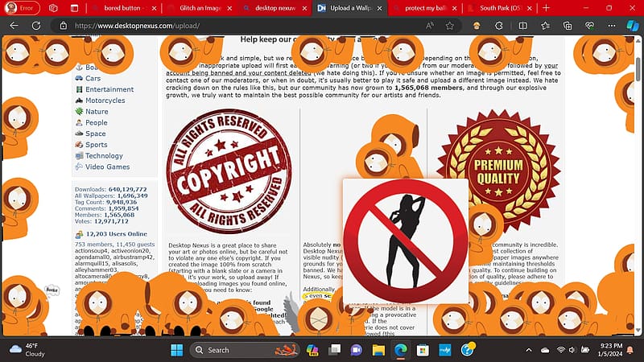Viewport: 644px width, 362px height.
Task: Open the orange extension icon in toolbar
Action: coord(477,26)
